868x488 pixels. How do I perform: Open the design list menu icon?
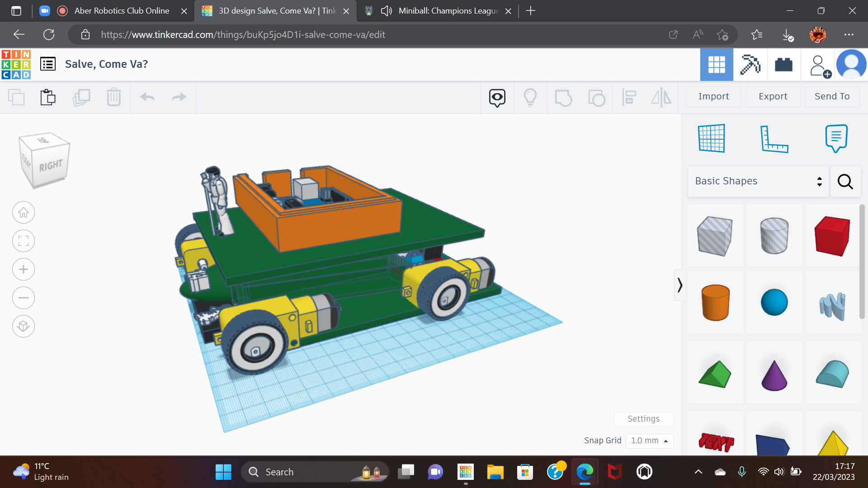pos(48,64)
